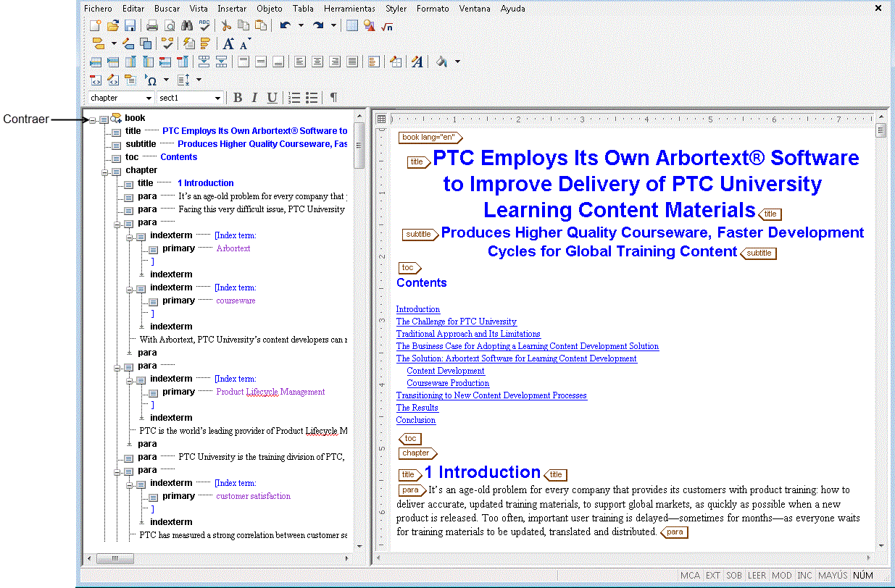Click the scissors Cut icon
895x588 pixels.
coord(226,26)
